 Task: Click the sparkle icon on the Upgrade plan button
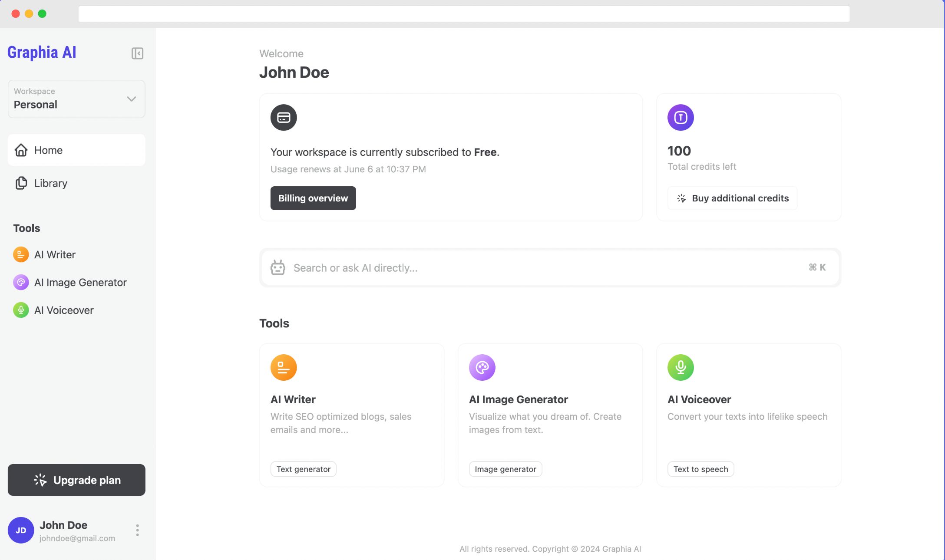(40, 480)
